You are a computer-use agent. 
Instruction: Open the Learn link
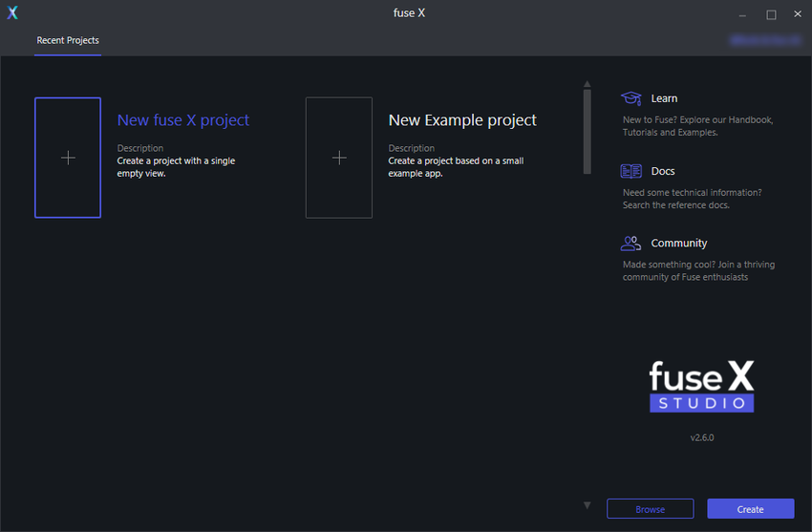pyautogui.click(x=664, y=98)
